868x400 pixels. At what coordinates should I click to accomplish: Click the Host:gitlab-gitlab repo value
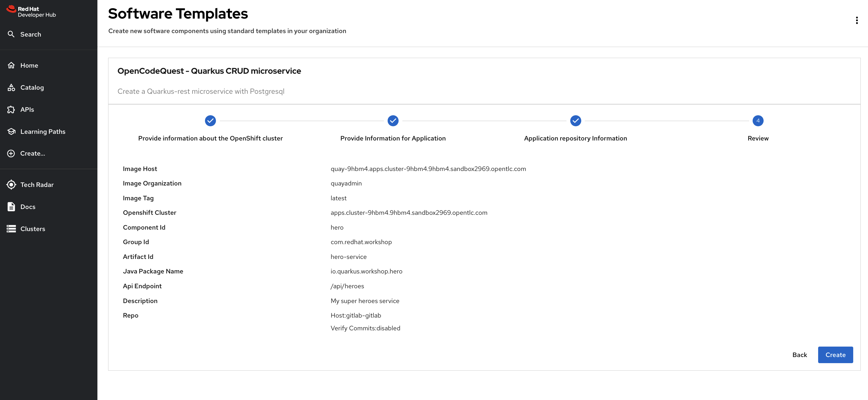pyautogui.click(x=356, y=315)
